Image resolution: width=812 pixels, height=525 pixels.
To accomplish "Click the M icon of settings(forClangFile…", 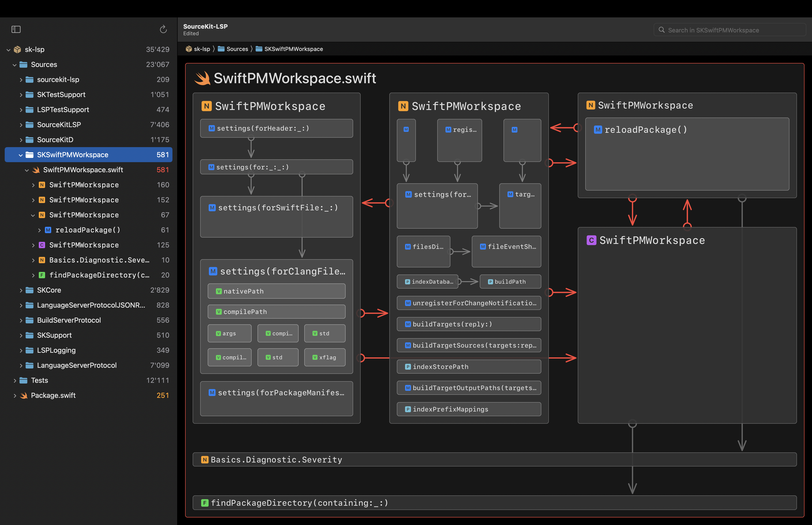I will 213,271.
